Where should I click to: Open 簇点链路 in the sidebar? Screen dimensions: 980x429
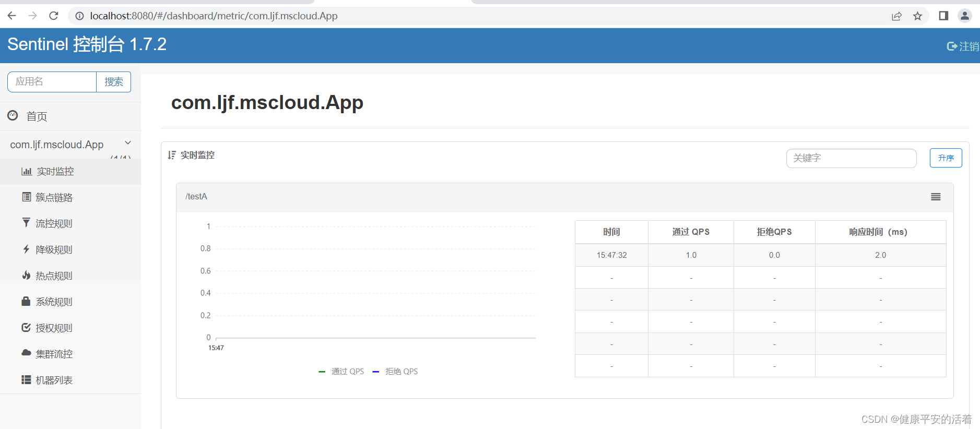[x=70, y=197]
